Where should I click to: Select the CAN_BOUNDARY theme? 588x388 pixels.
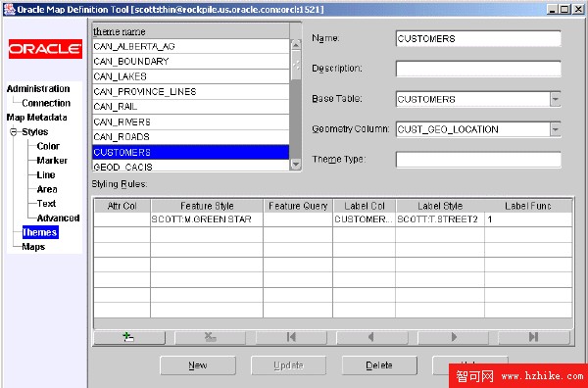(191, 61)
